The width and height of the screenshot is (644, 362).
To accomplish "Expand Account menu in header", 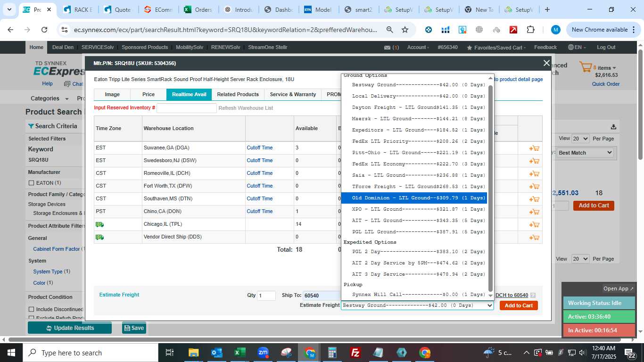I will [418, 48].
